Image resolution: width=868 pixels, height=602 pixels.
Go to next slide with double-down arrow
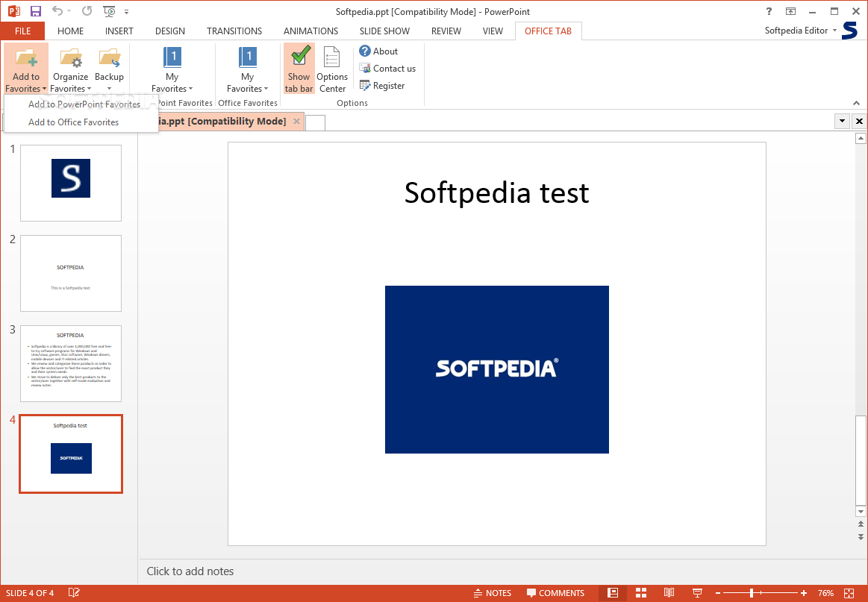(x=861, y=536)
